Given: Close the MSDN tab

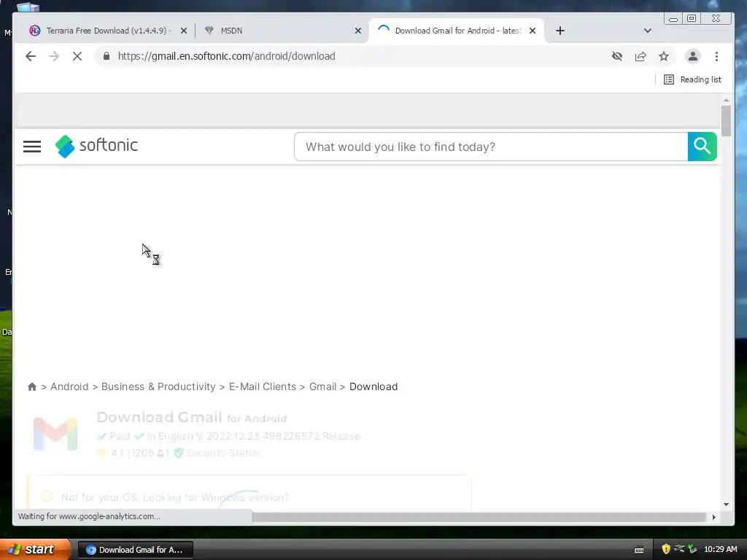Looking at the screenshot, I should 358,31.
